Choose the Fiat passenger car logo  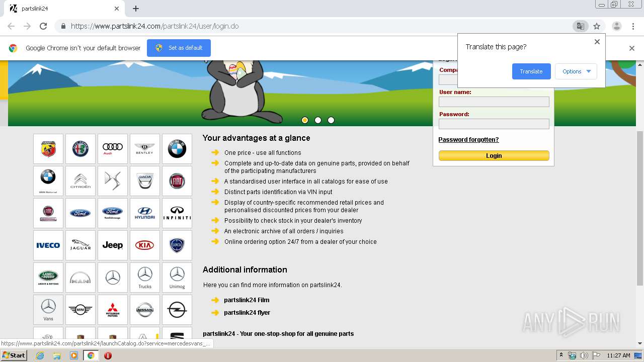[x=177, y=181]
